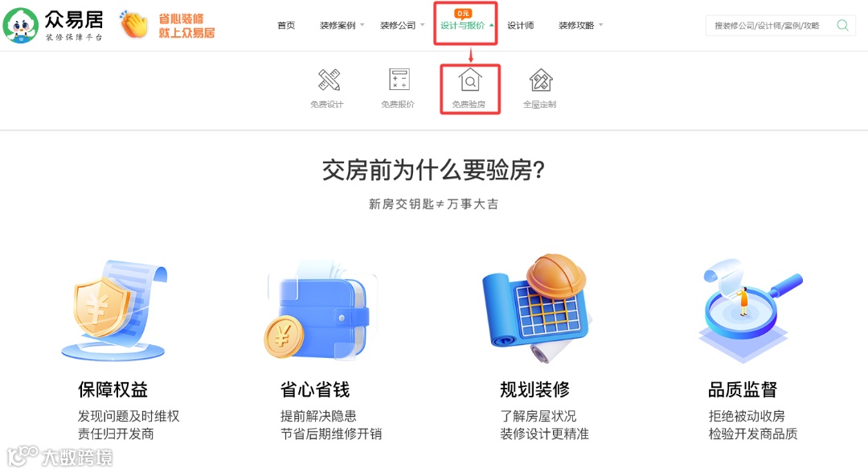The width and height of the screenshot is (868, 473).
Task: Expand the 装修攻略 dropdown menu
Action: point(581,26)
